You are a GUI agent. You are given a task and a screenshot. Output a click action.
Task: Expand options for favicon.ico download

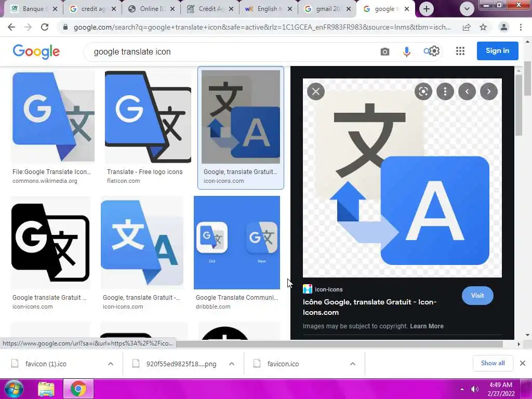pyautogui.click(x=353, y=364)
